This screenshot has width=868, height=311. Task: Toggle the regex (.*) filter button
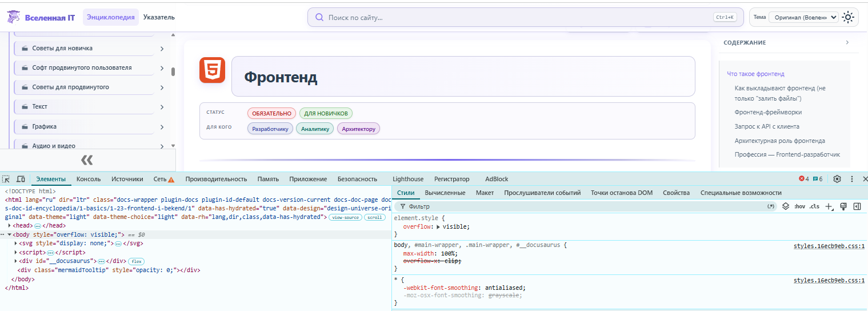(x=771, y=206)
